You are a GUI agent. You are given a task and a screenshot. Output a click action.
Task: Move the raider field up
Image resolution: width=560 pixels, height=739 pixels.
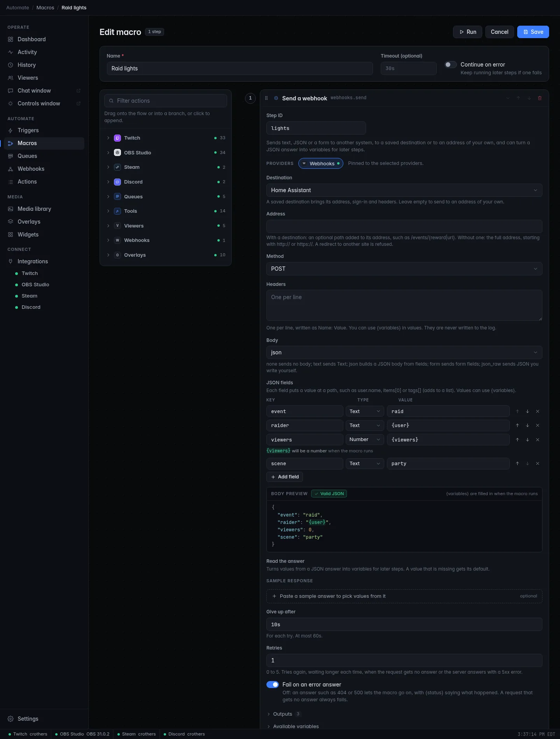[517, 426]
